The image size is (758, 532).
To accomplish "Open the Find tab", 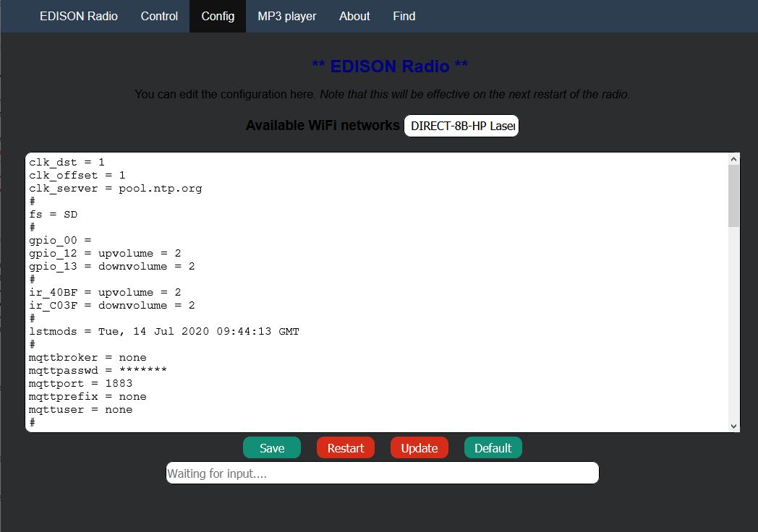I will (404, 16).
